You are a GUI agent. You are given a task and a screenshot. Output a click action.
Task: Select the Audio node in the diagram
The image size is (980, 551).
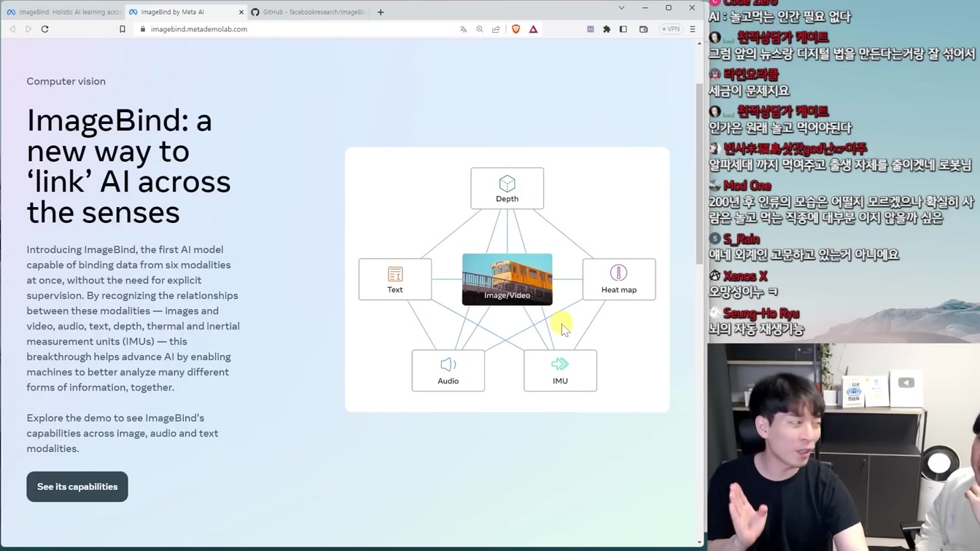point(448,370)
